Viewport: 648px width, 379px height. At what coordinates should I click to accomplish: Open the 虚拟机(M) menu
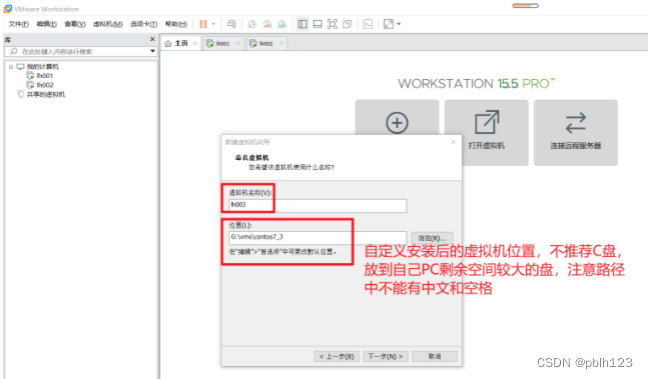pyautogui.click(x=107, y=24)
